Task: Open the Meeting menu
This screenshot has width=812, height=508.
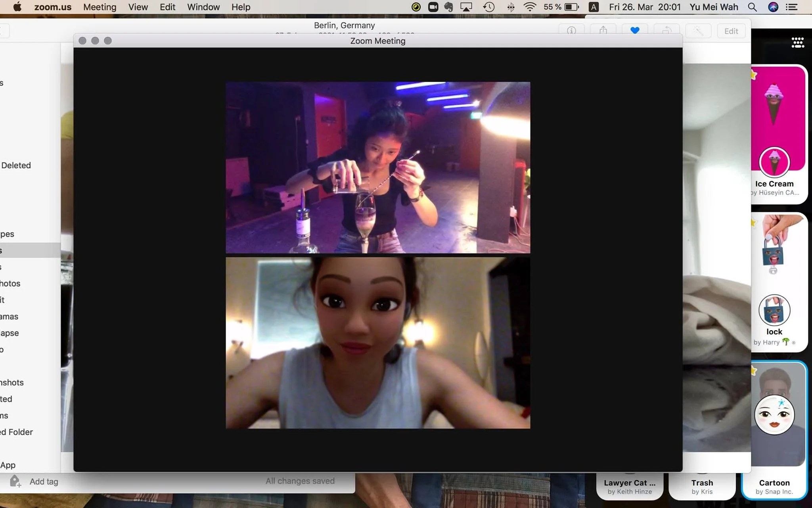Action: point(100,7)
